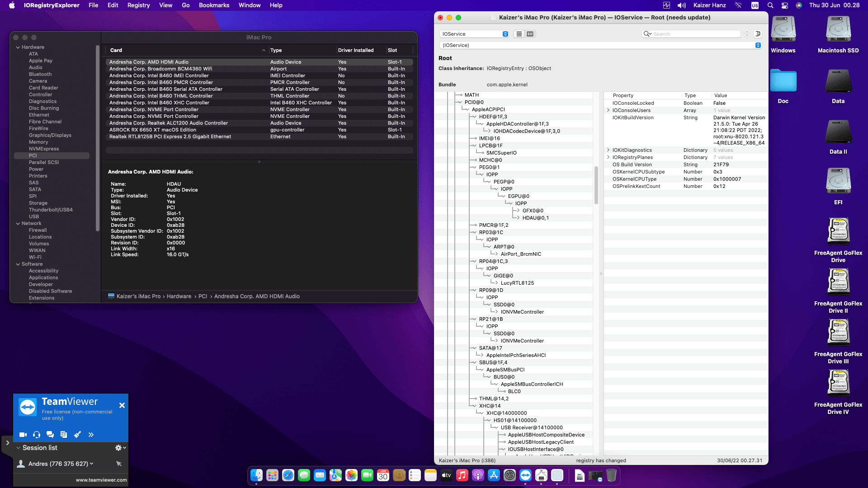Viewport: 868px width, 488px height.
Task: Start a TeamViewer video call
Action: [23, 435]
